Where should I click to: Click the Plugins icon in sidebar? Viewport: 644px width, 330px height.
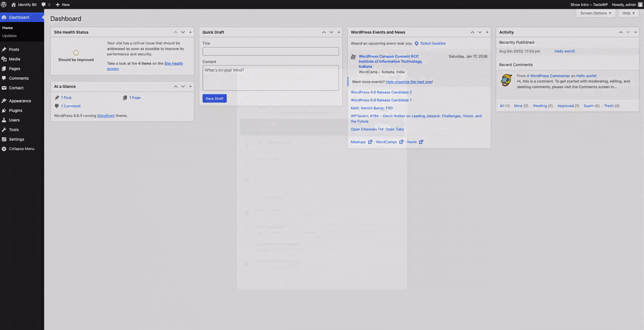click(4, 110)
